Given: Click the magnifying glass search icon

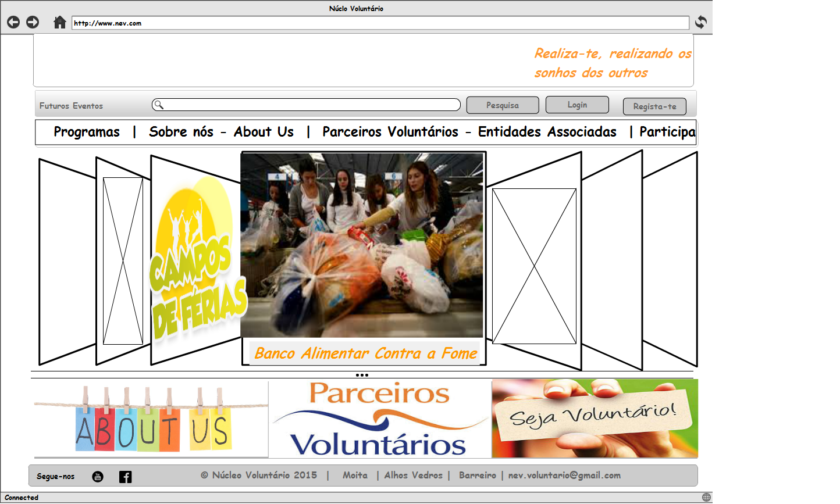Looking at the screenshot, I should (x=158, y=105).
